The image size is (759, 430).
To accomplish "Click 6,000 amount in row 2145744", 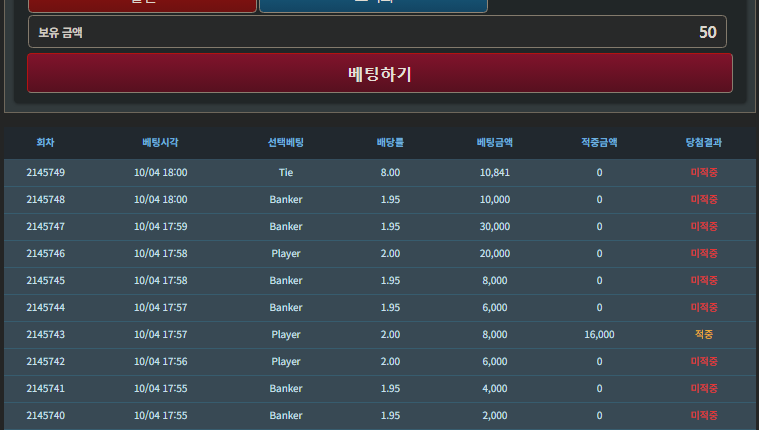I will click(x=495, y=307).
